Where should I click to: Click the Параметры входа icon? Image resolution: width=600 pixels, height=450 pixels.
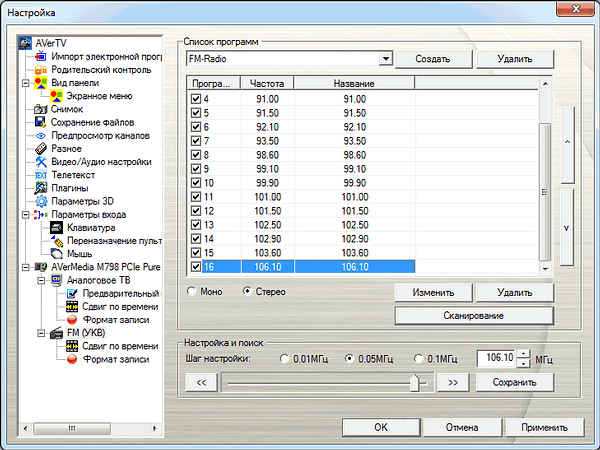click(x=41, y=214)
